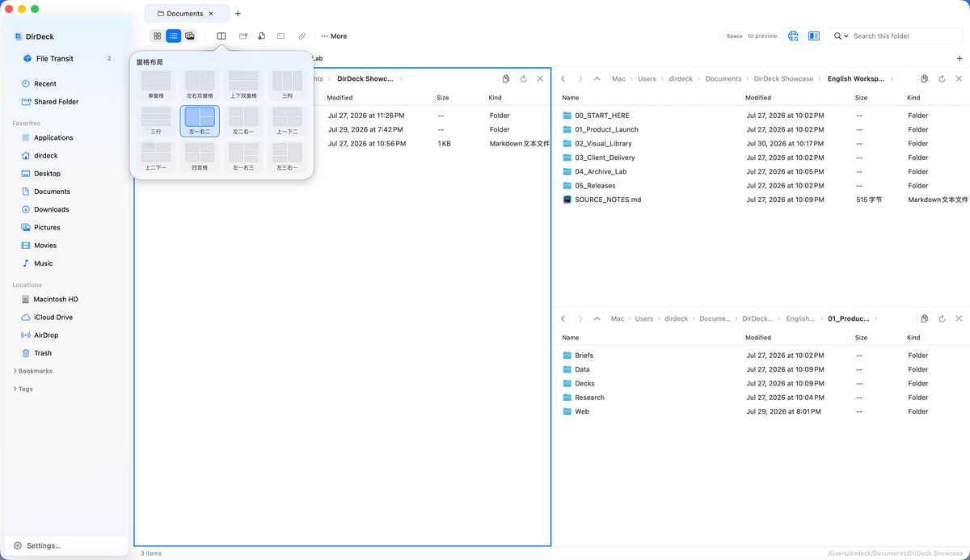Open Settings at sidebar bottom

point(37,545)
